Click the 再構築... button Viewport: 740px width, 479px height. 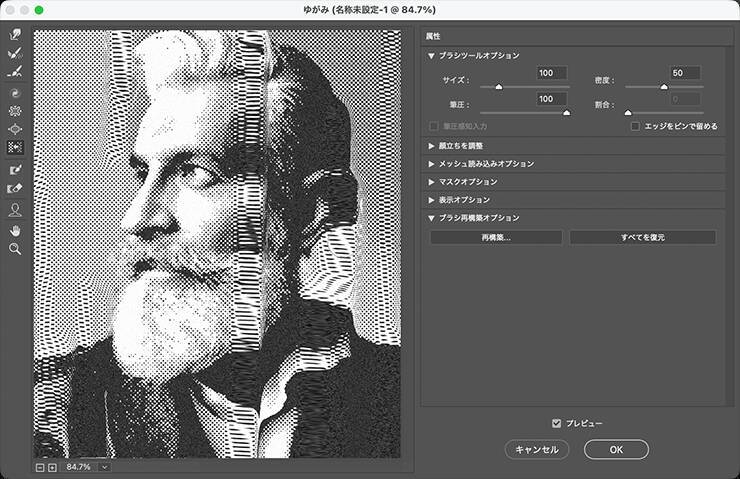(x=496, y=237)
